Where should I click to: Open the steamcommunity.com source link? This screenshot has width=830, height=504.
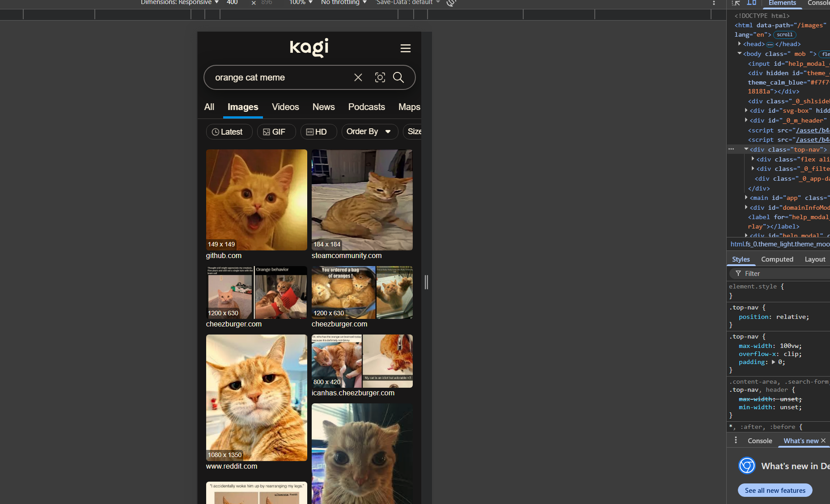(346, 256)
